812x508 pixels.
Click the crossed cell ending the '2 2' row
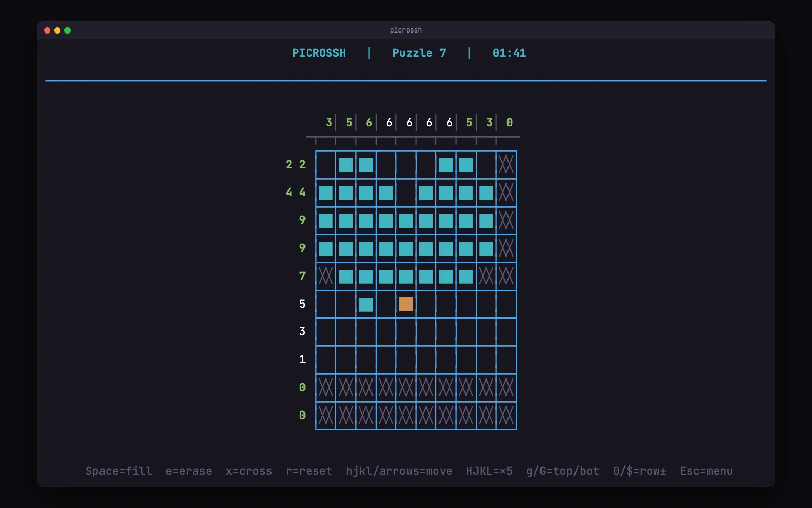(506, 165)
